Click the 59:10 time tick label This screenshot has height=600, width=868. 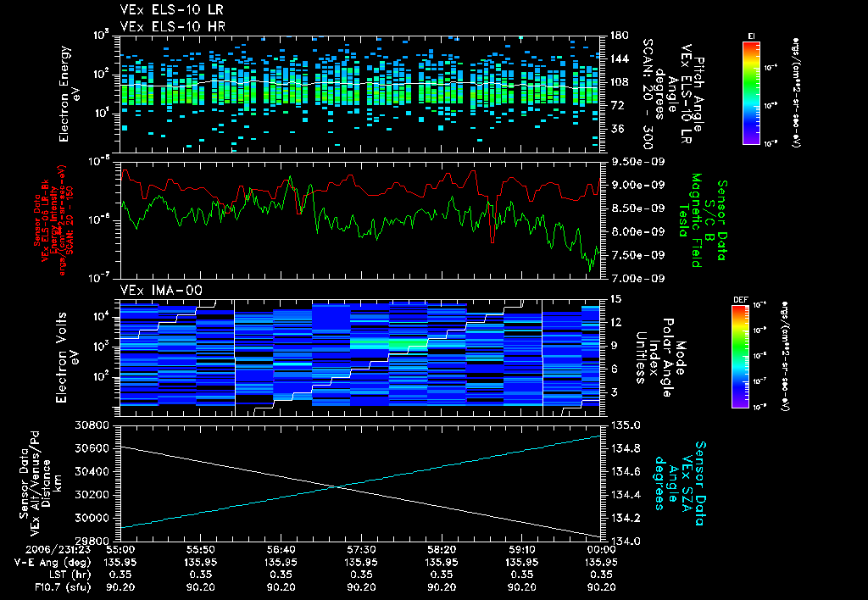click(521, 550)
